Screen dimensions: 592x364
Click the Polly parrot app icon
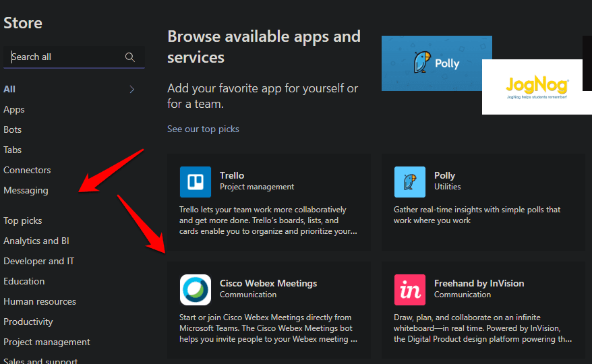coord(410,182)
